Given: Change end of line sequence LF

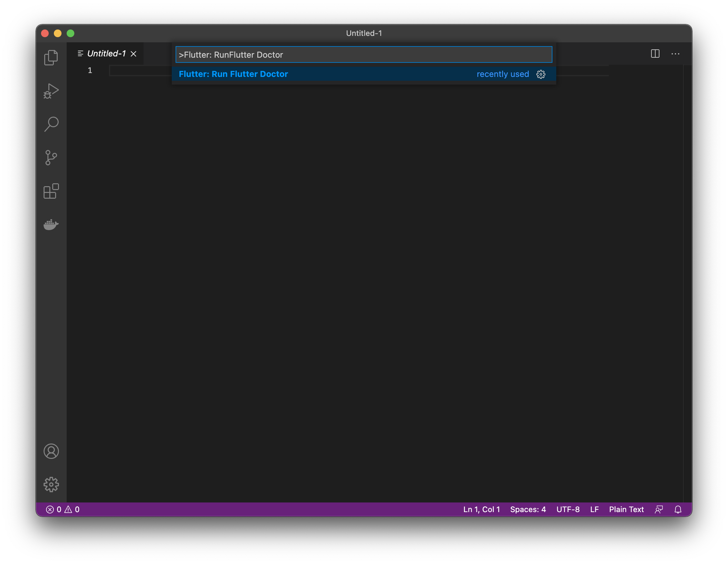Looking at the screenshot, I should (594, 509).
